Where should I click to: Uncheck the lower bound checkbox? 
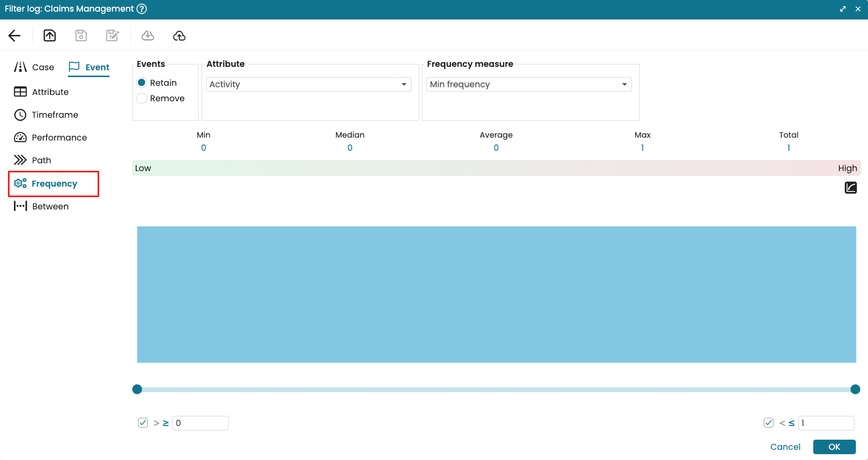point(143,423)
